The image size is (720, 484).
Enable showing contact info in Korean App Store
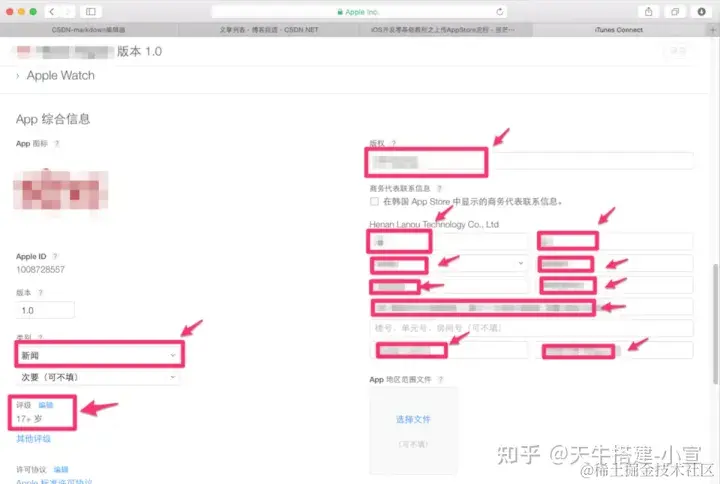pyautogui.click(x=374, y=202)
